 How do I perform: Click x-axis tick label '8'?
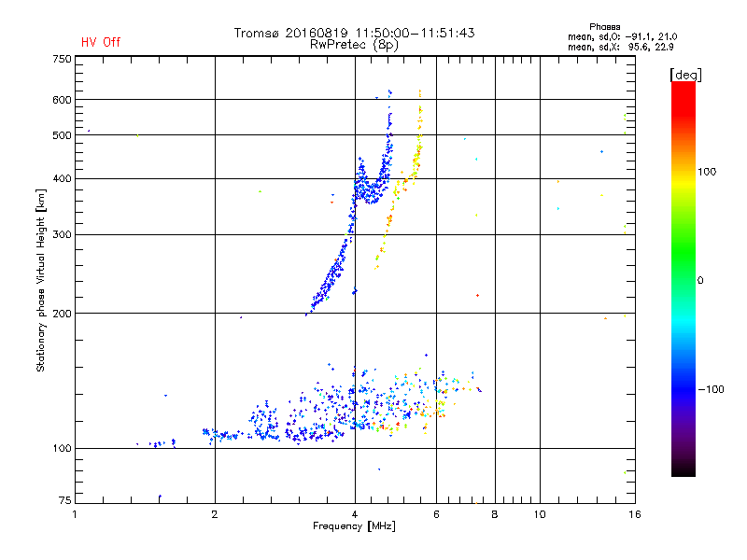pyautogui.click(x=495, y=514)
